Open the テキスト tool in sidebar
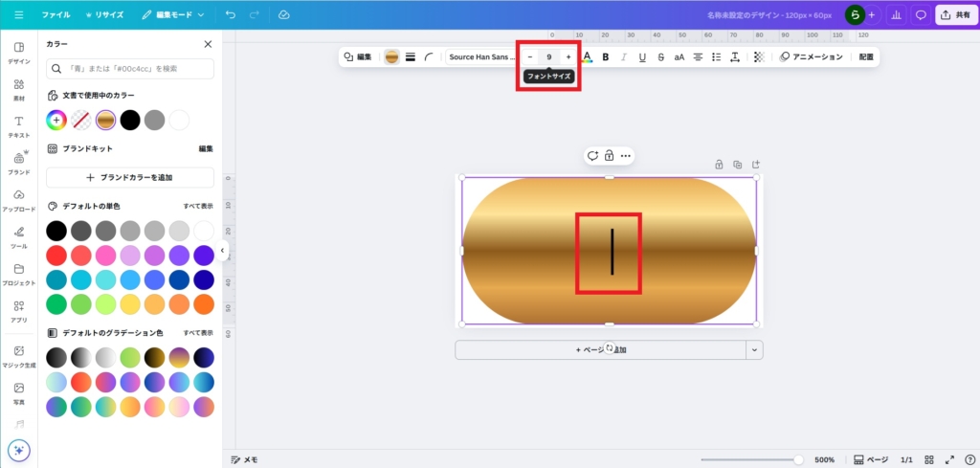Image resolution: width=980 pixels, height=468 pixels. pos(18,125)
